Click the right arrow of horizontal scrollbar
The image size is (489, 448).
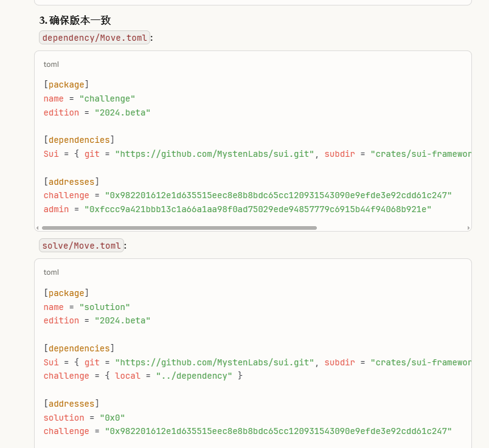click(468, 228)
